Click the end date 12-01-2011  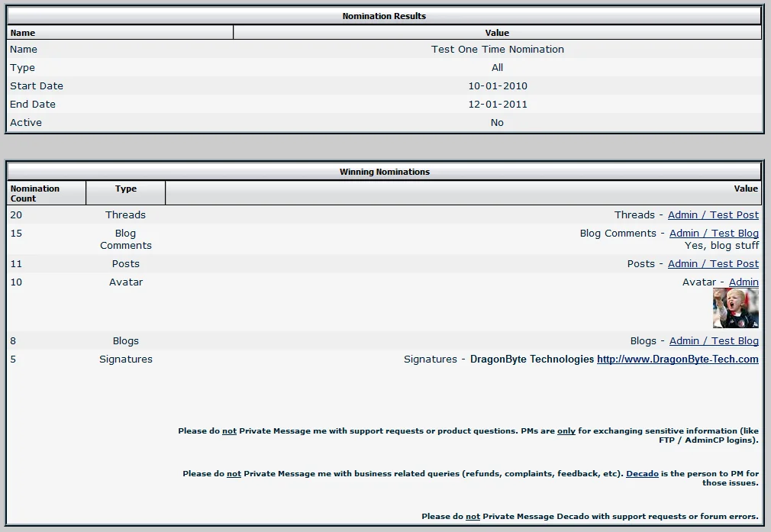point(497,105)
